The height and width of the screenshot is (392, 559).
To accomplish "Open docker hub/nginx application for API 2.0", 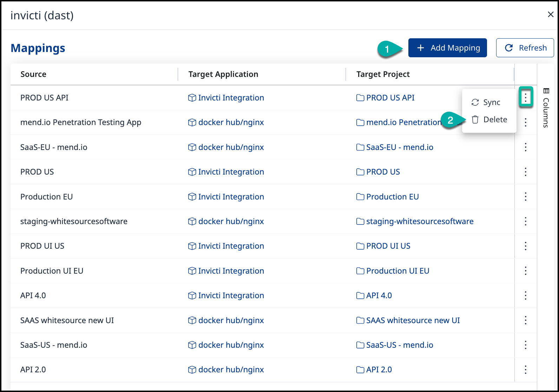I will click(231, 370).
